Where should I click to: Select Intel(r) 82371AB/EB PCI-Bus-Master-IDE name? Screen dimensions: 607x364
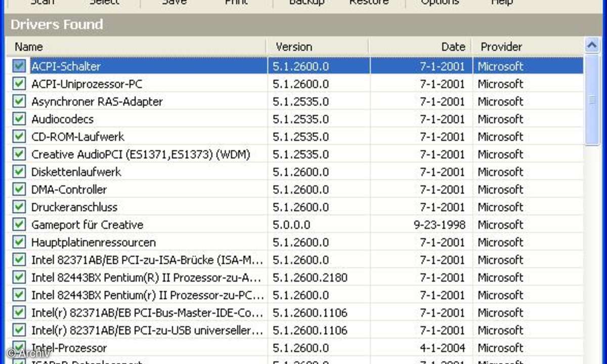[148, 313]
